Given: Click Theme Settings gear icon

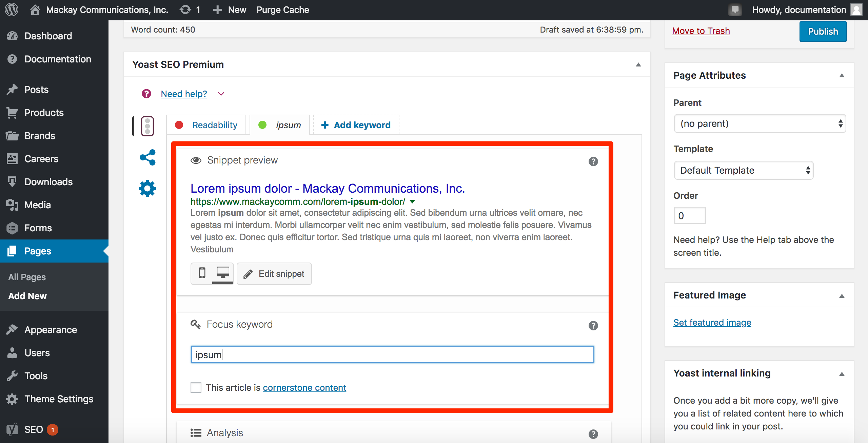Looking at the screenshot, I should [12, 399].
